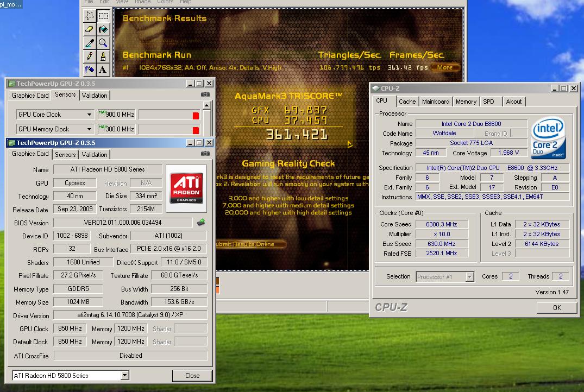Open the Colors menu in Paint
Viewport: 584px width, 392px height.
[x=165, y=2]
